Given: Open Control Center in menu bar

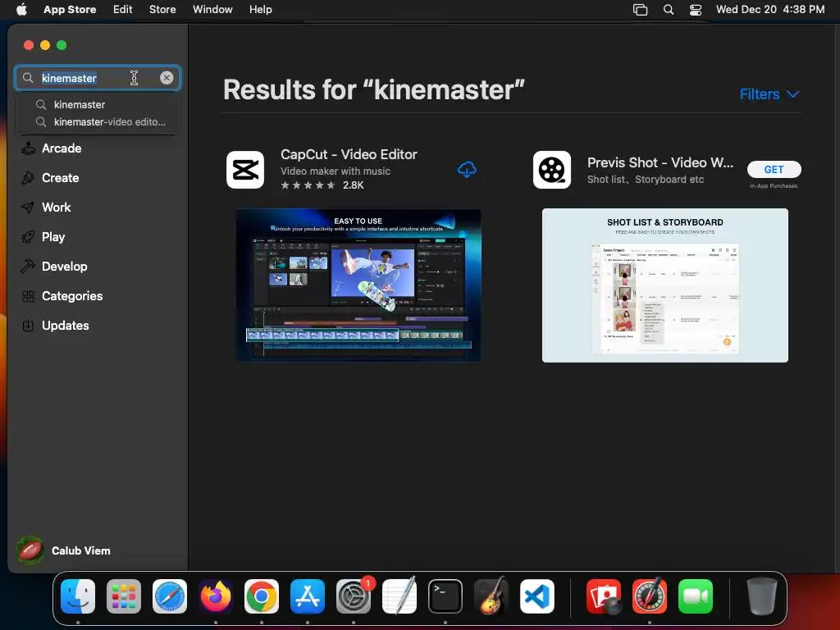Looking at the screenshot, I should 696,10.
